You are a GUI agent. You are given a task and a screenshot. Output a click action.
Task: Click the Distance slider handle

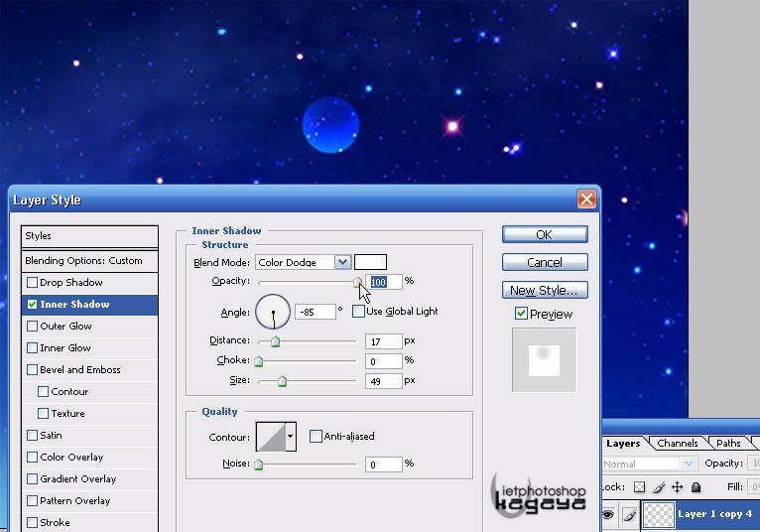tap(275, 341)
